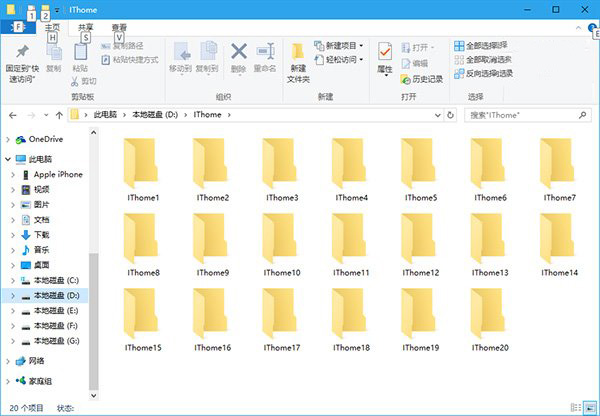Click 此电脑 in the address bar
Image resolution: width=600 pixels, height=416 pixels.
click(x=105, y=115)
